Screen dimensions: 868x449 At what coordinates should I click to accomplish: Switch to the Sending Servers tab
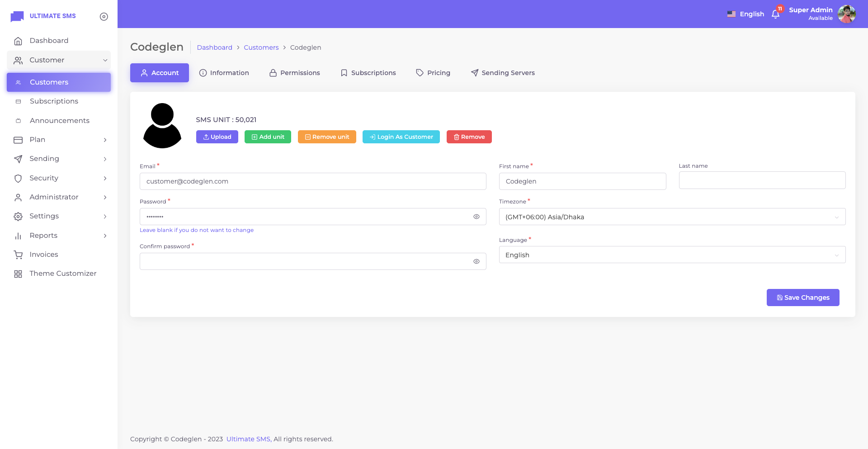coord(502,73)
